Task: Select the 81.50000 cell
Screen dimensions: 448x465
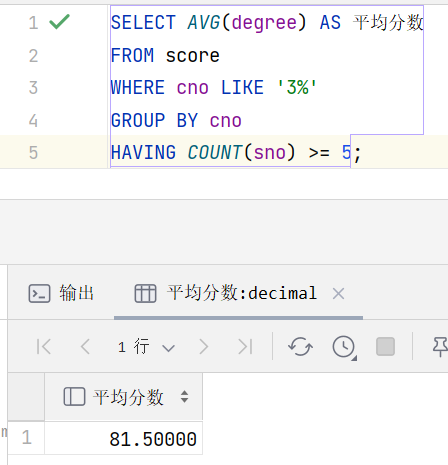Action: coord(123,439)
